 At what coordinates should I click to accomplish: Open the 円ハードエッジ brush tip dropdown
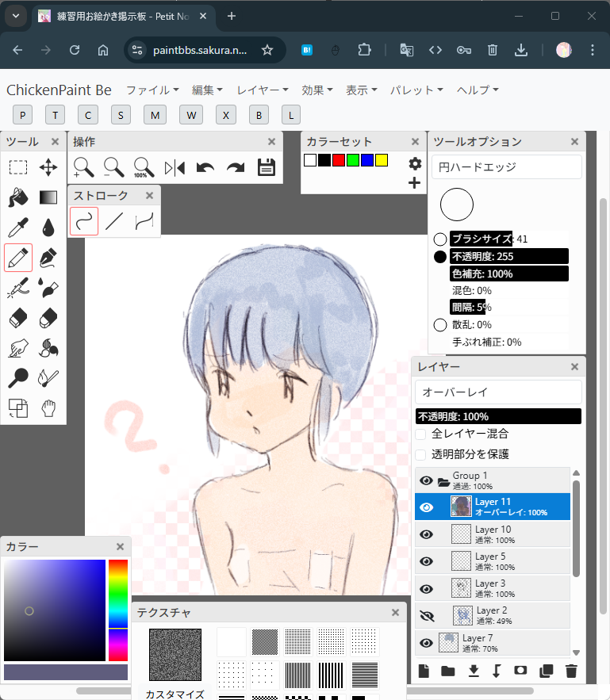[507, 167]
